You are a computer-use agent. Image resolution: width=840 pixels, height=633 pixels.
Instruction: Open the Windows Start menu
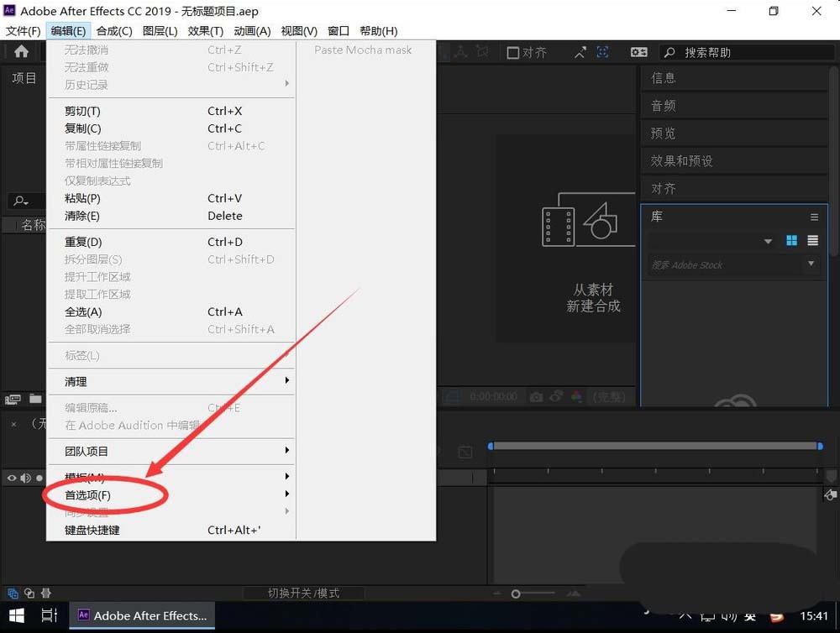(x=17, y=616)
